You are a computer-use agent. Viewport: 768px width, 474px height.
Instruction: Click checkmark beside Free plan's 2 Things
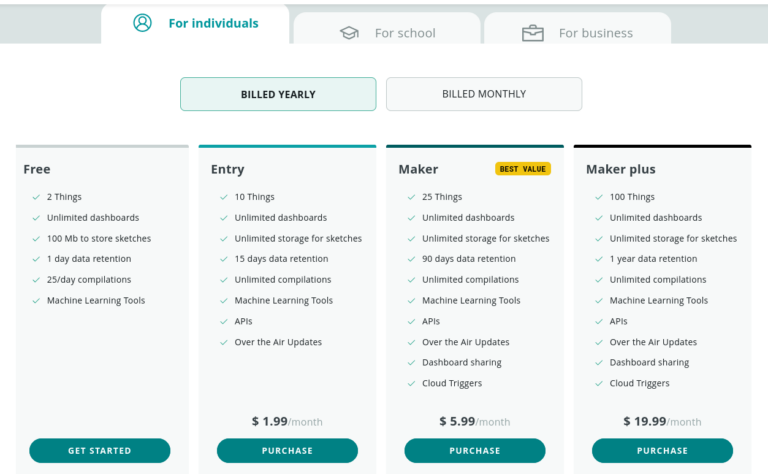(x=36, y=197)
